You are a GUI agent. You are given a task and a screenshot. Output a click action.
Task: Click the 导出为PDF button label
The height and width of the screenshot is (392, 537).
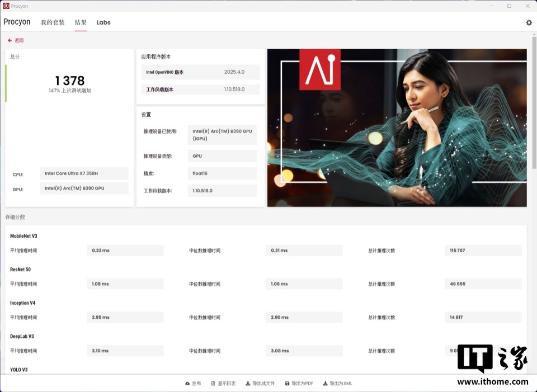click(303, 384)
